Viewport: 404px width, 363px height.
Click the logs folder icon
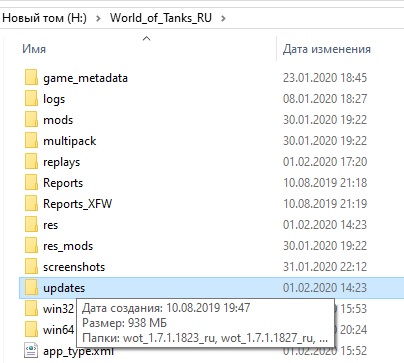coord(31,99)
